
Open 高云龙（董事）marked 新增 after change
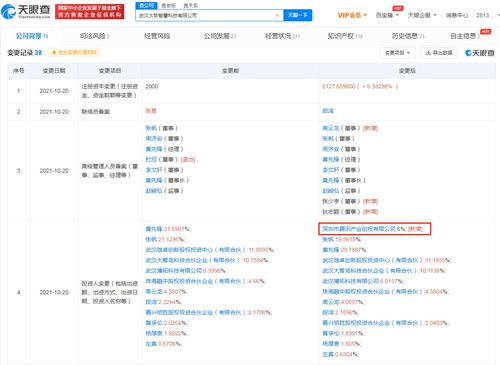tap(331, 128)
